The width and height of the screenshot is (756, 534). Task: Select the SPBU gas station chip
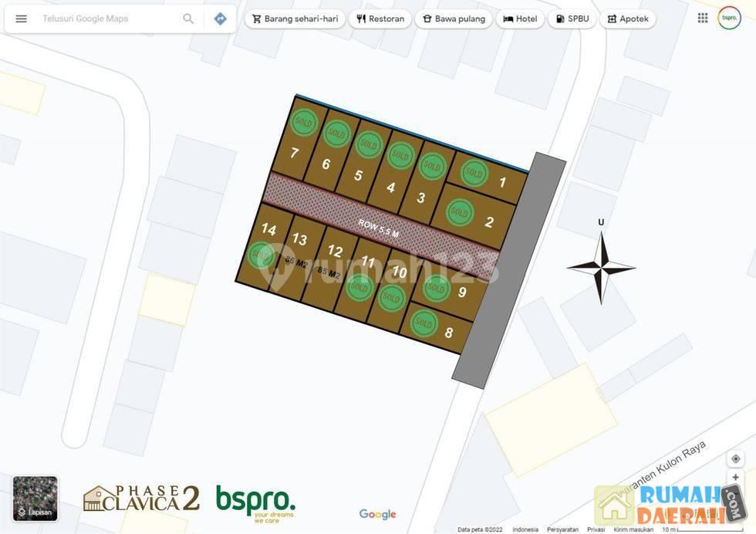572,19
